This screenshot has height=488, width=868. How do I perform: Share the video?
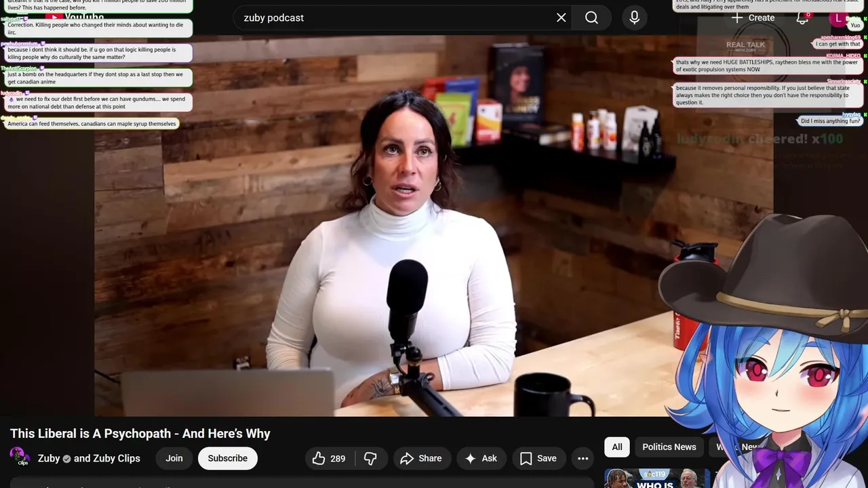tap(420, 459)
